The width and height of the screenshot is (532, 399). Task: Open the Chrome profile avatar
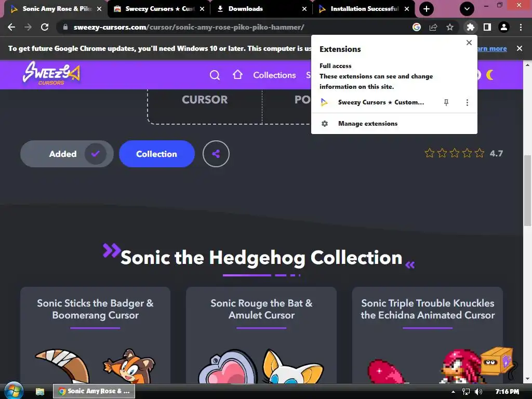point(504,27)
